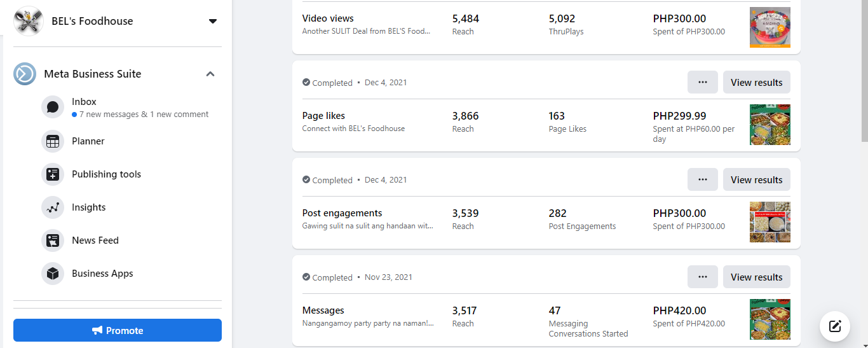Click the Business Apps cube icon
The width and height of the screenshot is (868, 348).
(53, 274)
